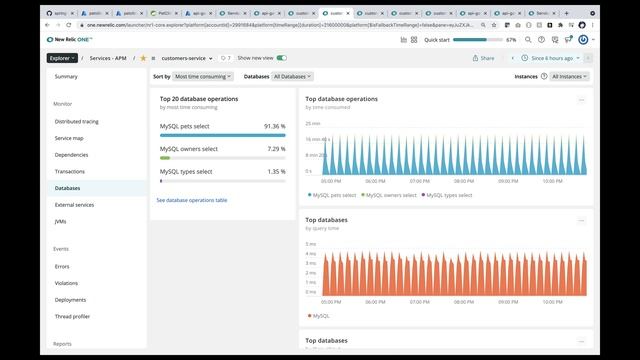Open the Deployments page
Viewport: 640px width, 360px height.
[x=71, y=300]
